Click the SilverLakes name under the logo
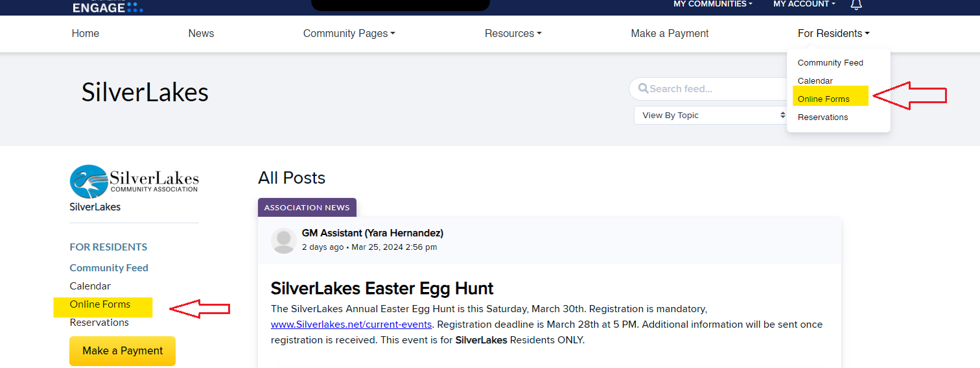Viewport: 980px width, 368px height. click(x=95, y=207)
